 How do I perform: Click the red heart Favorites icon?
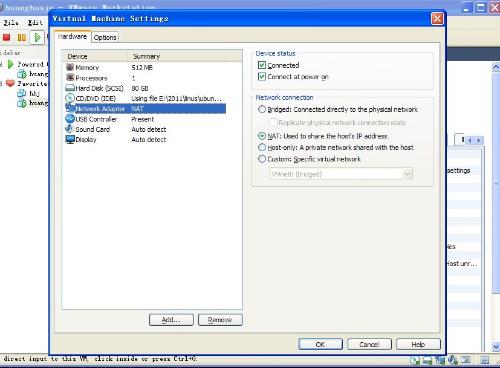click(10, 83)
